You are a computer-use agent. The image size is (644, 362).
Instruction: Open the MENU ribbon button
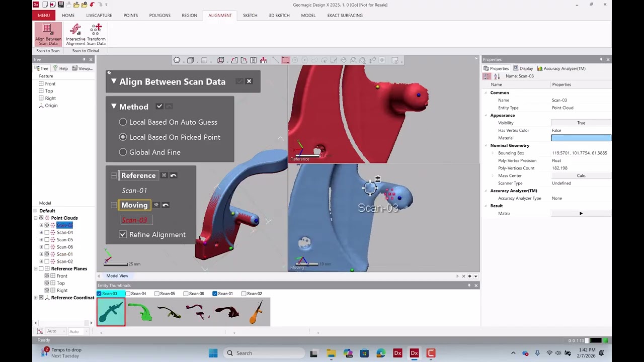coord(44,15)
